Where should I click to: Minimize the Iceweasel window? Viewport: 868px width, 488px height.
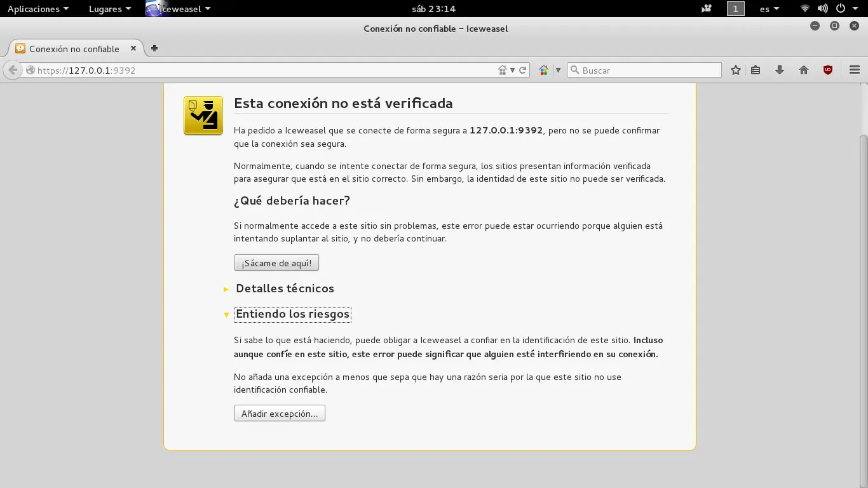(815, 26)
